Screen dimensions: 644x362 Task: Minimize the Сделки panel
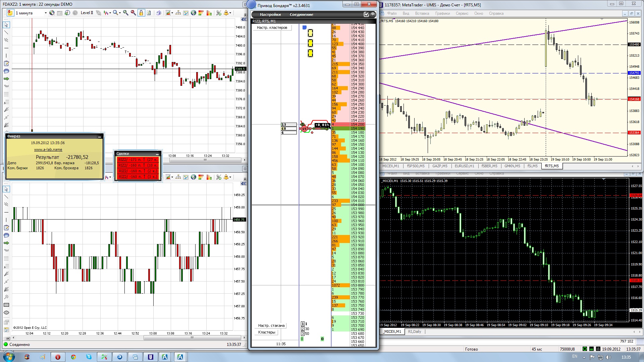(x=157, y=154)
